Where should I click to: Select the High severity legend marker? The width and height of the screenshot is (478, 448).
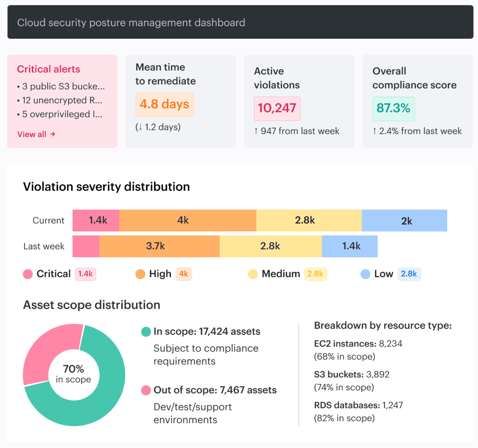[x=140, y=274]
